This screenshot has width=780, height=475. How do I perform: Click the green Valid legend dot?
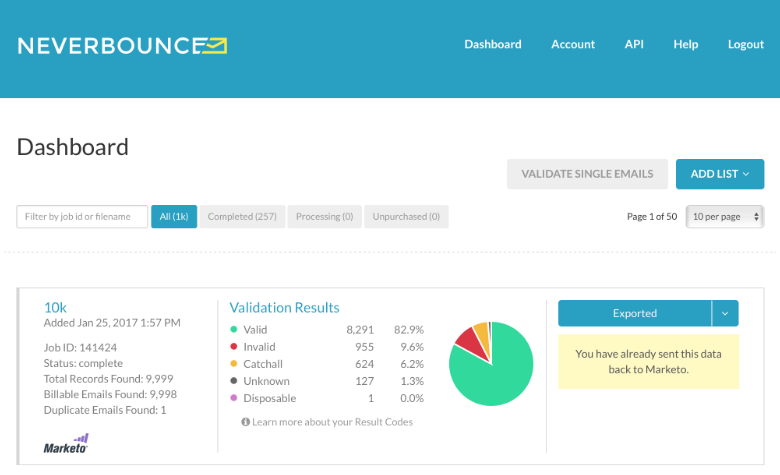click(x=234, y=329)
